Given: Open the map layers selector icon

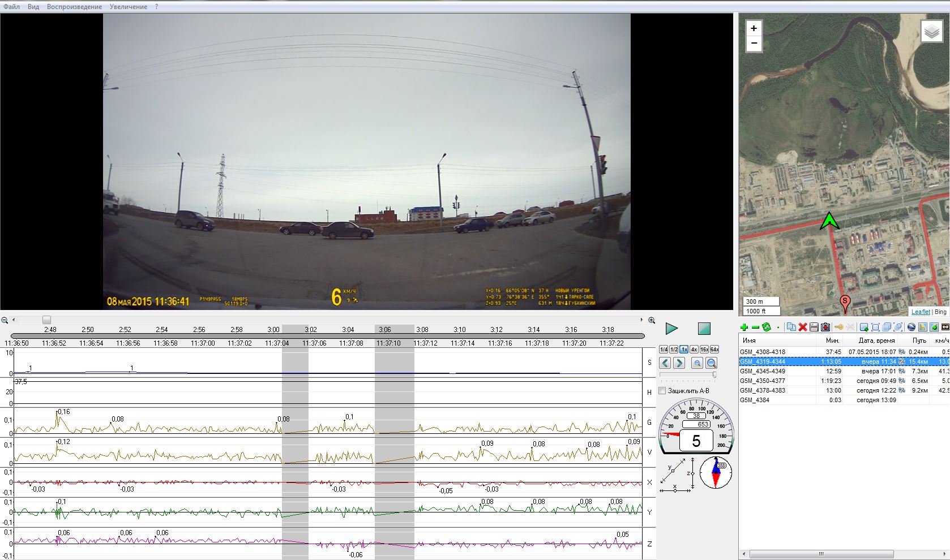Looking at the screenshot, I should pyautogui.click(x=931, y=32).
